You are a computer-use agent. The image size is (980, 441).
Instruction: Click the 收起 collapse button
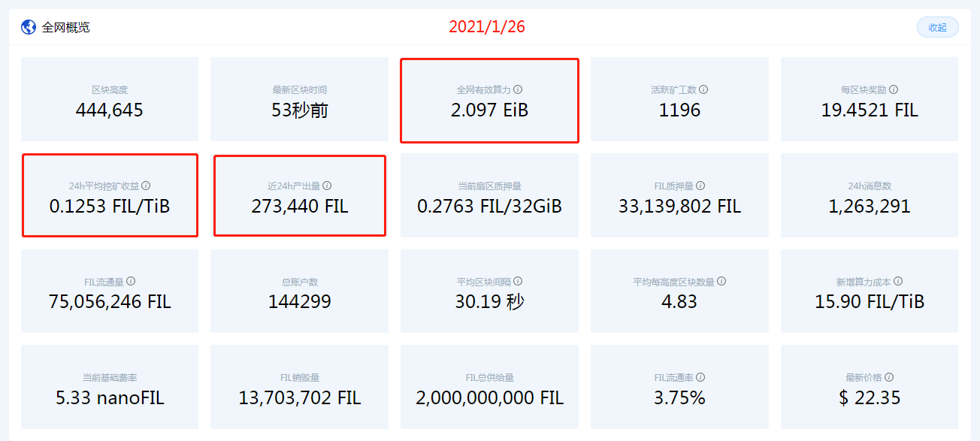[937, 27]
